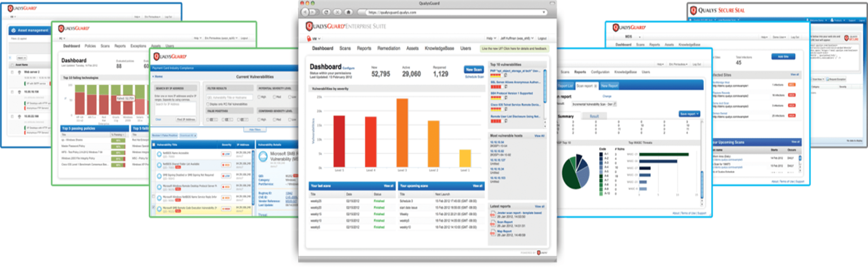Open the Scans tab in Enterprise Suite
Screen dimensions: 868x267
click(345, 48)
